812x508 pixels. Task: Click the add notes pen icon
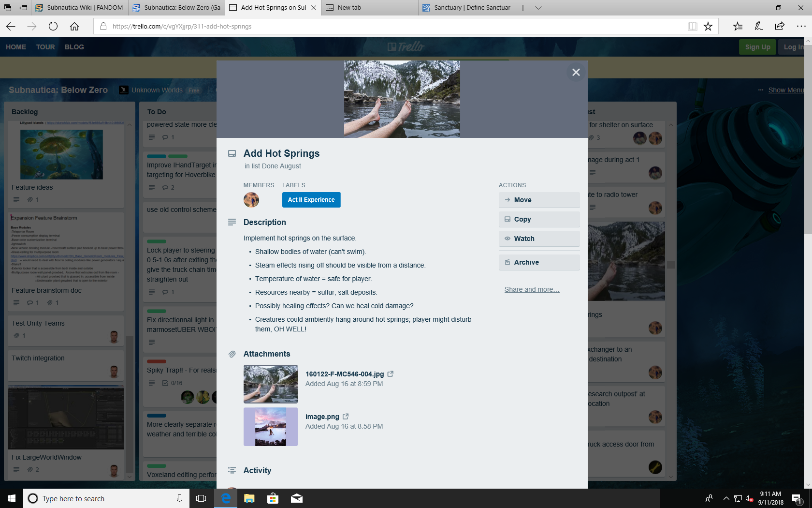(759, 27)
